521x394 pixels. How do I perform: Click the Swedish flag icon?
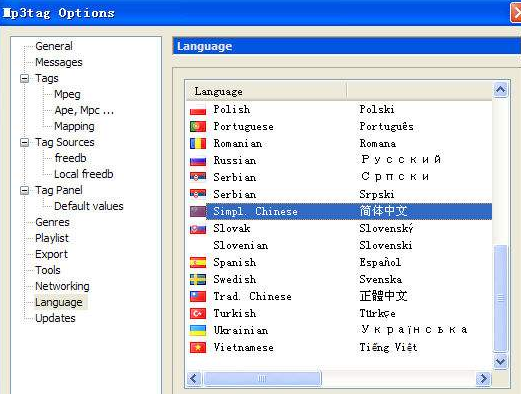[x=198, y=279]
